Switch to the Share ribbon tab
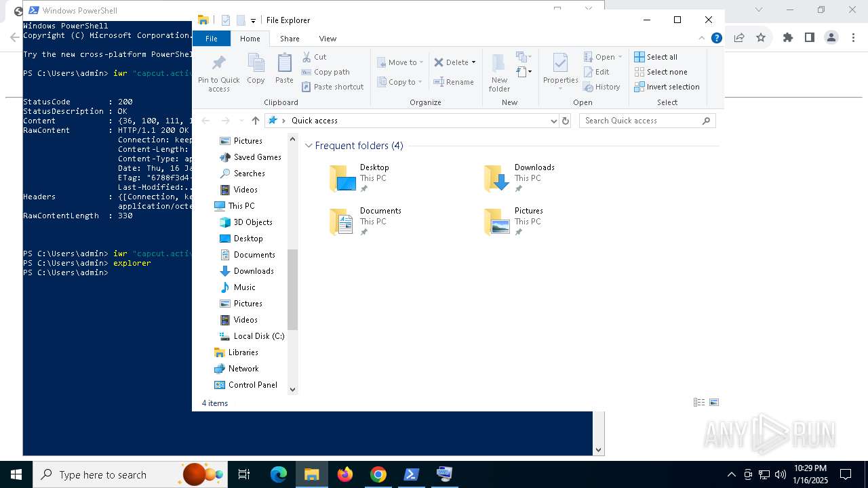 tap(290, 39)
